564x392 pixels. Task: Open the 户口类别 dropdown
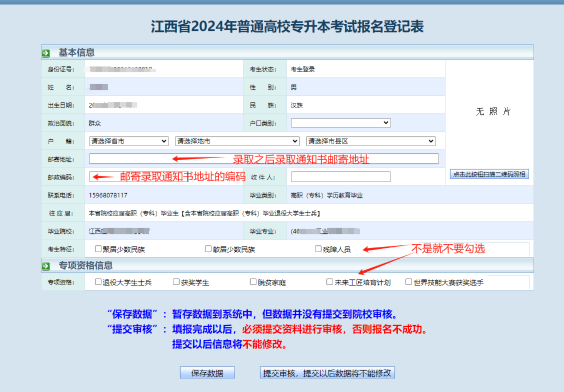(340, 123)
